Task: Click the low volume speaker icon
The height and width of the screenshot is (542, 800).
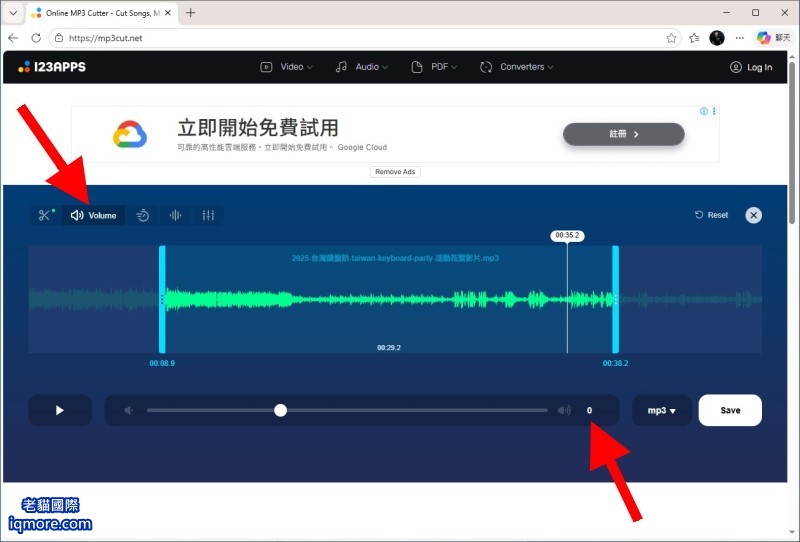Action: [129, 410]
